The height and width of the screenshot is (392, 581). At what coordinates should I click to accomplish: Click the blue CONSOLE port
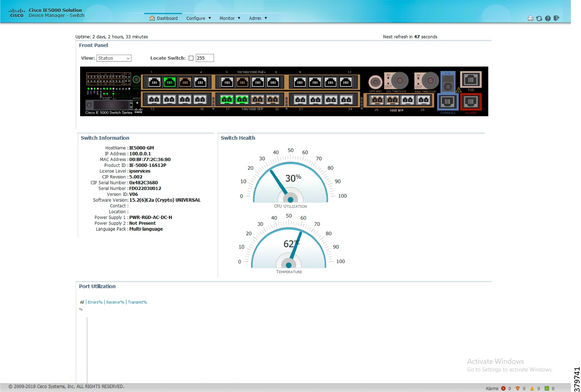(448, 102)
